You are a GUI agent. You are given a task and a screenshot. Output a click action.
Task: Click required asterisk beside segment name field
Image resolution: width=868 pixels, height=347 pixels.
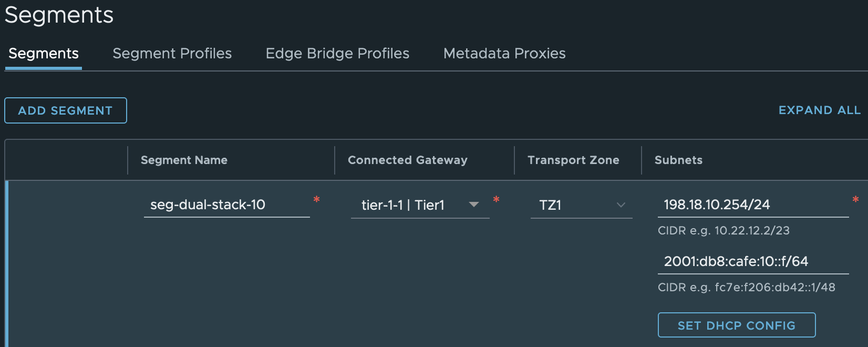(316, 199)
